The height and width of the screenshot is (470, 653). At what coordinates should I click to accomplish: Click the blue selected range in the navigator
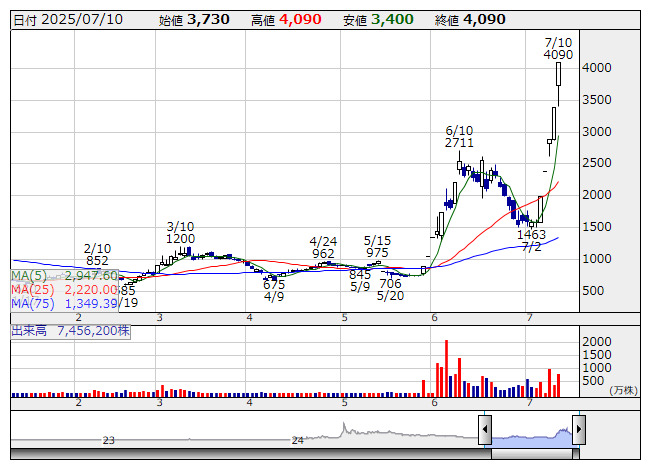click(531, 436)
